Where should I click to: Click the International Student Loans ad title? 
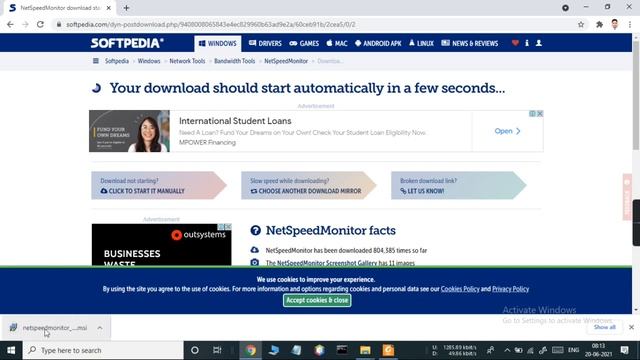pyautogui.click(x=235, y=121)
